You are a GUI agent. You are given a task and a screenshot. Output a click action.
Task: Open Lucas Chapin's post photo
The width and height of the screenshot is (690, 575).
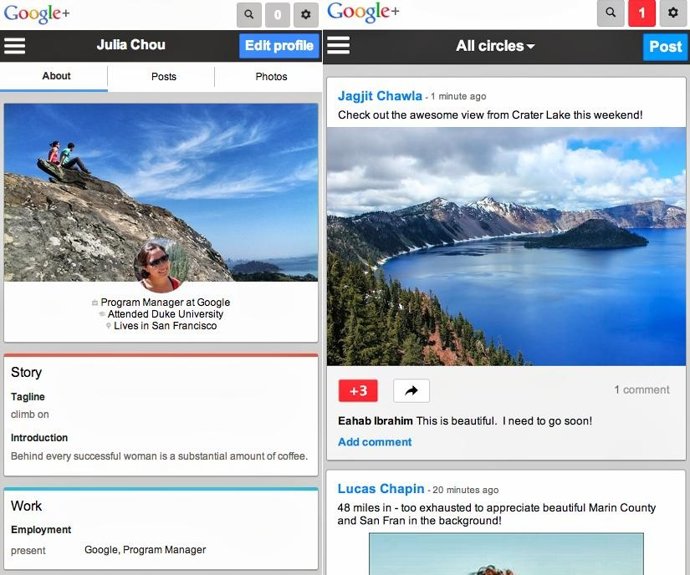coord(506,553)
